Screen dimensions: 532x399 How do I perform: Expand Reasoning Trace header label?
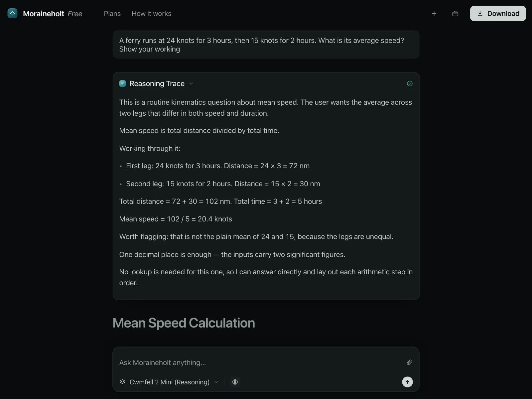[157, 84]
